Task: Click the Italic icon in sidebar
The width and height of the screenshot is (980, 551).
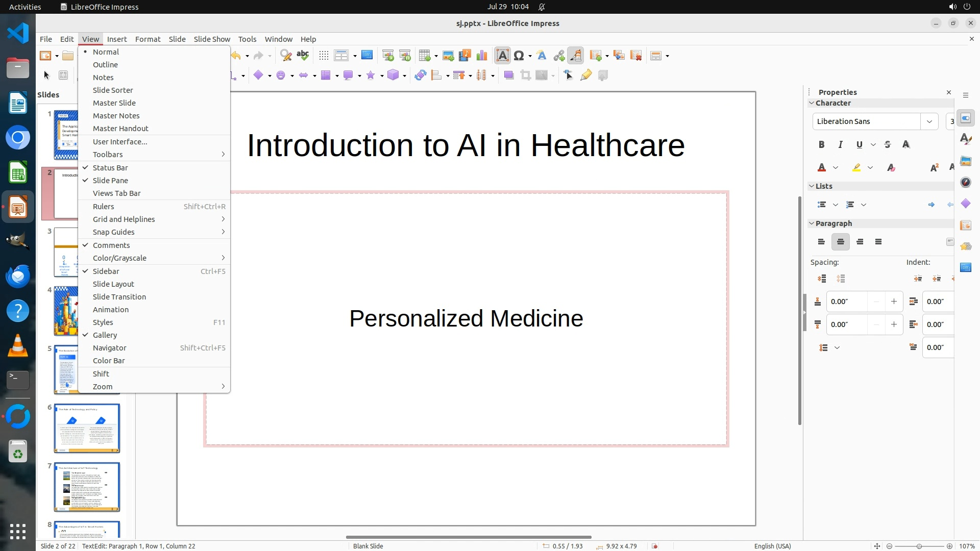Action: tap(840, 145)
